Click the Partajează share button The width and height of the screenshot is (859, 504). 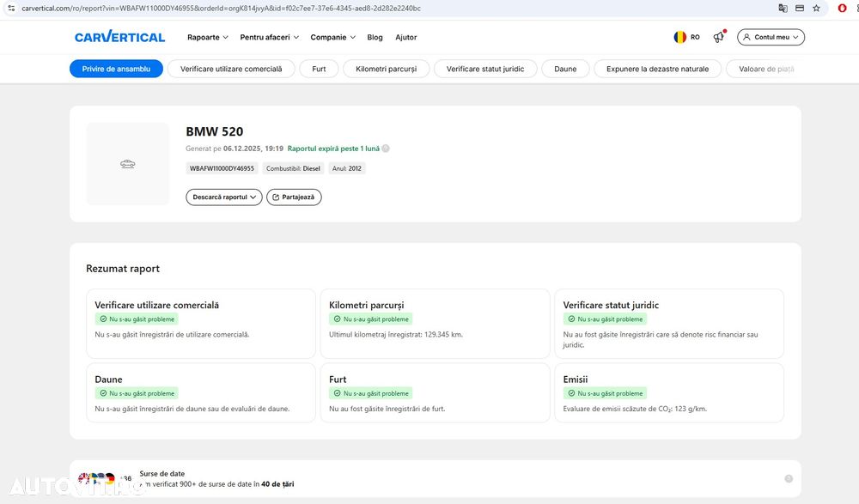(x=294, y=197)
